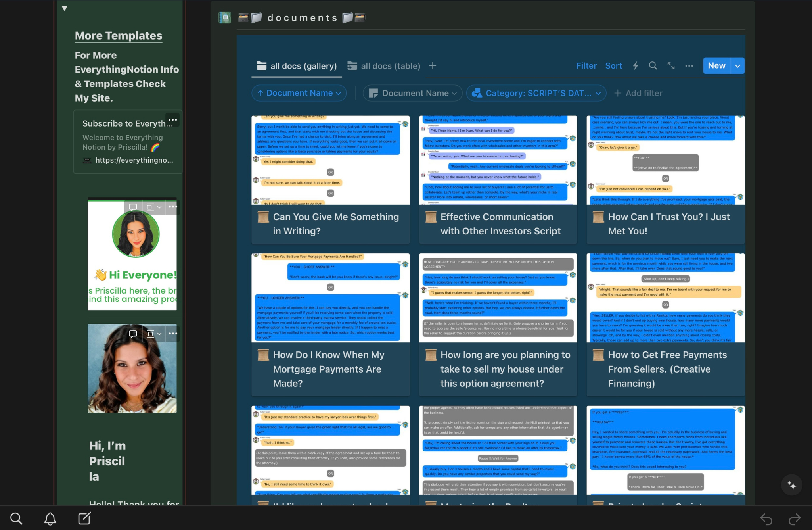The width and height of the screenshot is (812, 530).
Task: Click the add new view plus icon
Action: (x=433, y=66)
